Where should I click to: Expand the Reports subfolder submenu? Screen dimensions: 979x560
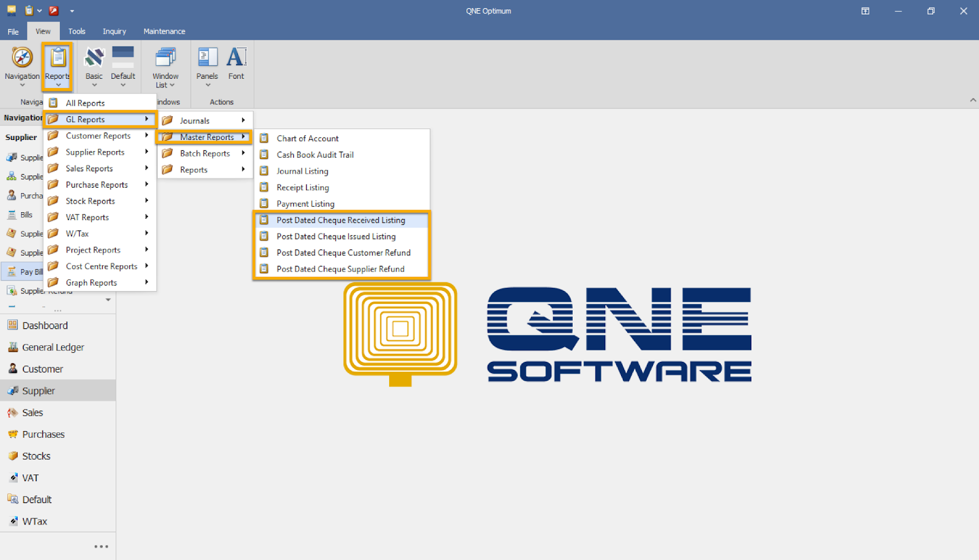tap(205, 170)
